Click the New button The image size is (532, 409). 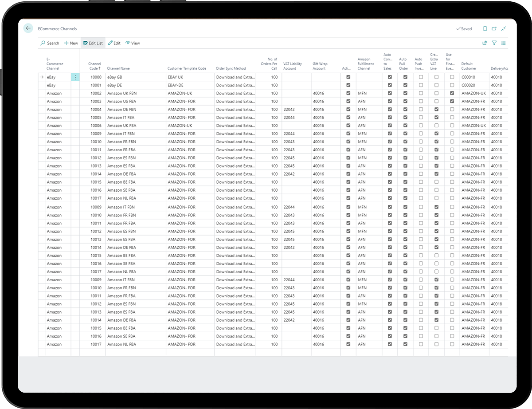tap(71, 43)
